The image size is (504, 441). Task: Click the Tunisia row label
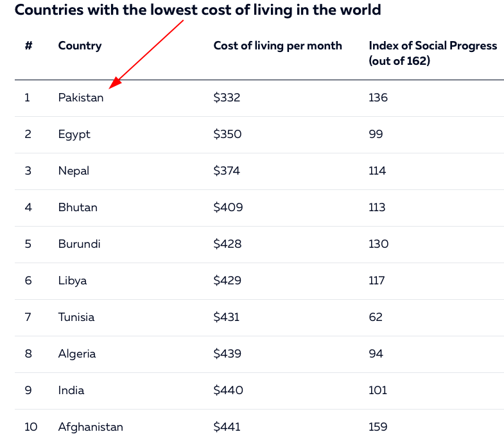tap(76, 317)
